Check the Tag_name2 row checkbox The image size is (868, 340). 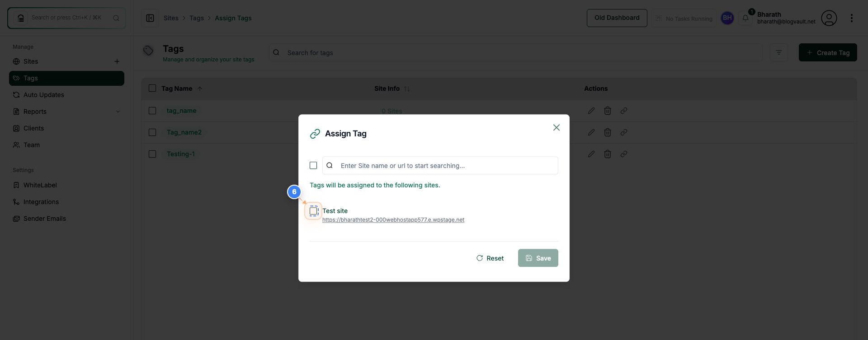[x=152, y=132]
